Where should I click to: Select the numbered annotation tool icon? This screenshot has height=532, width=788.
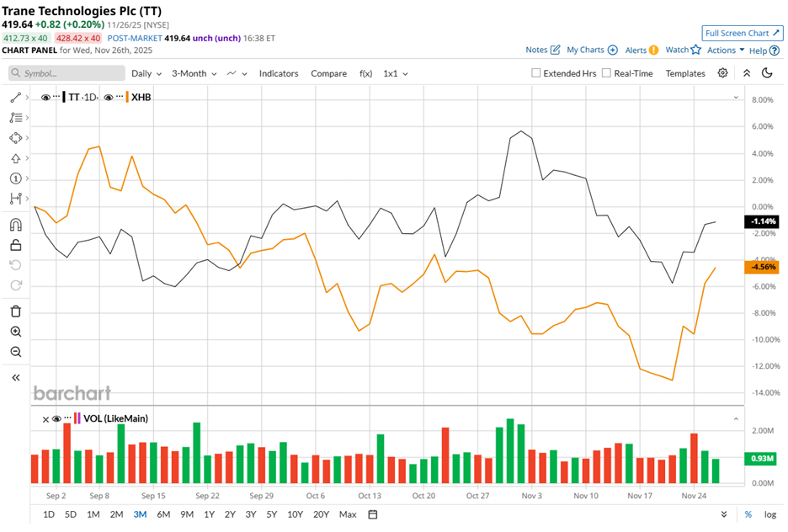[x=16, y=178]
